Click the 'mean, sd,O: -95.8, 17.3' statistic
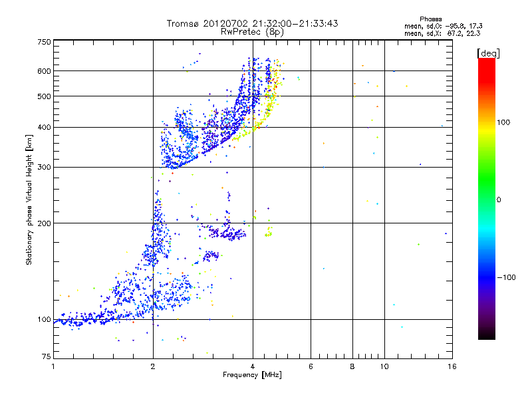The height and width of the screenshot is (399, 532). pos(444,26)
